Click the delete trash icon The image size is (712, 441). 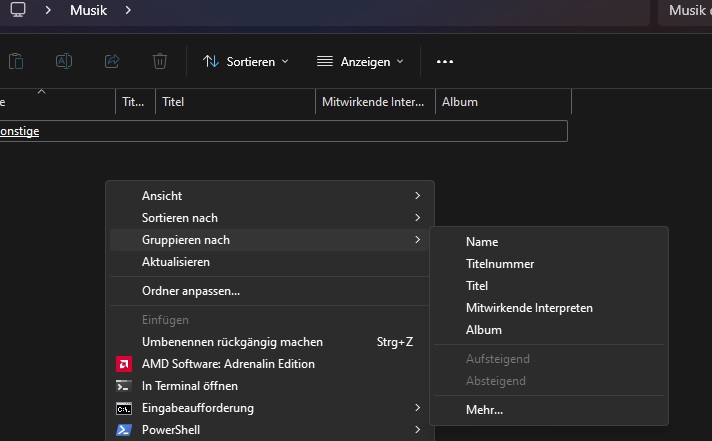point(160,61)
